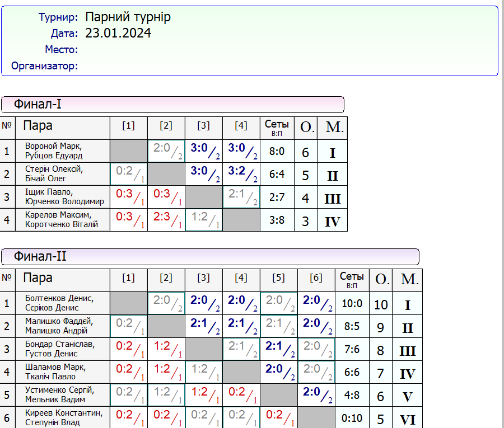Click the place VI cell for Киреев/Степунін
This screenshot has height=428, width=504.
pos(407,420)
